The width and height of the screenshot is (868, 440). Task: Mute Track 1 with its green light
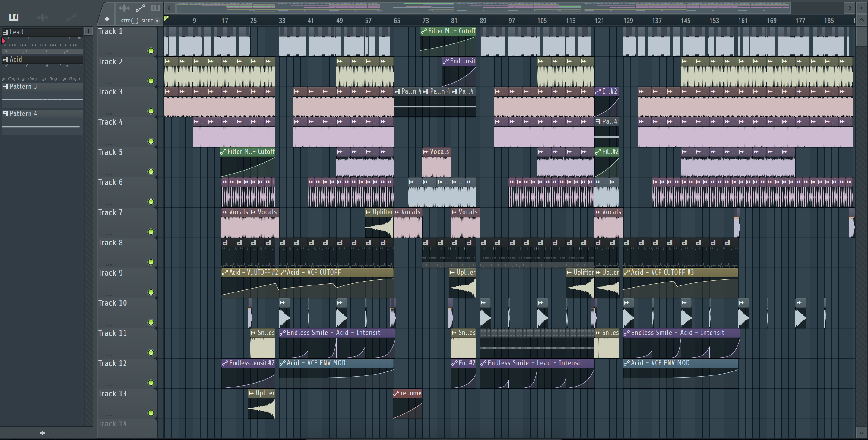[x=151, y=51]
